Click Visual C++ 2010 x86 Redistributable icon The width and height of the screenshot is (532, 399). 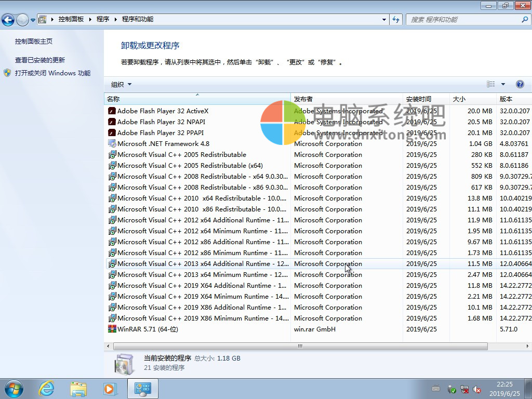pos(112,209)
